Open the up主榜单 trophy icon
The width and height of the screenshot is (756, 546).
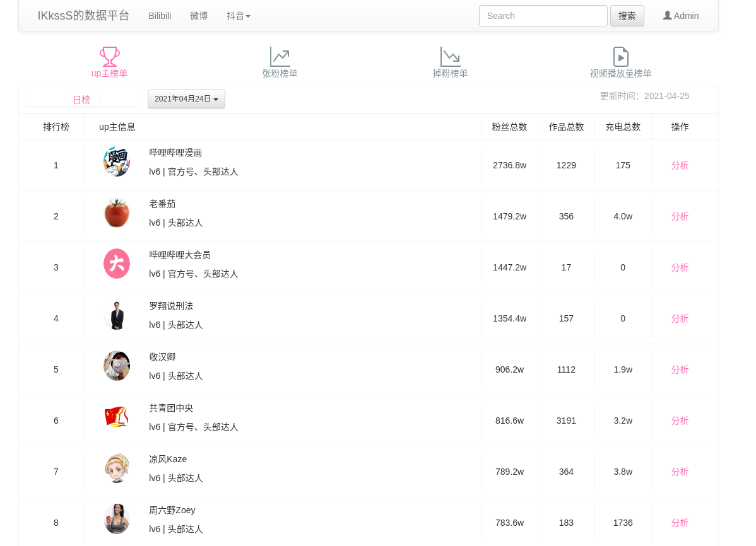(109, 56)
